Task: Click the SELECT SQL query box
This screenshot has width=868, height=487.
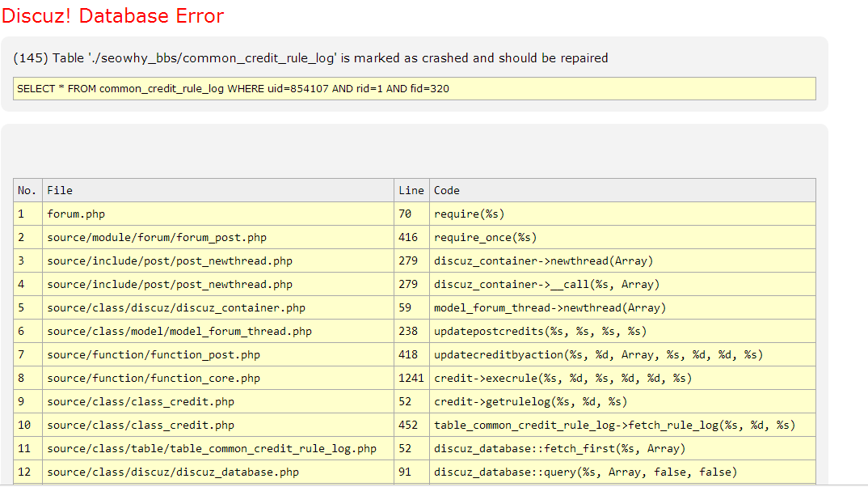Action: (414, 88)
